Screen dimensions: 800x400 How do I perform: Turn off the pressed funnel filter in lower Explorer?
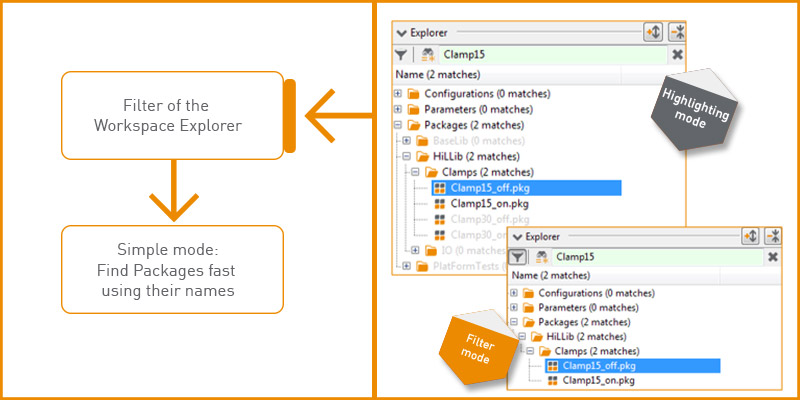click(x=518, y=257)
